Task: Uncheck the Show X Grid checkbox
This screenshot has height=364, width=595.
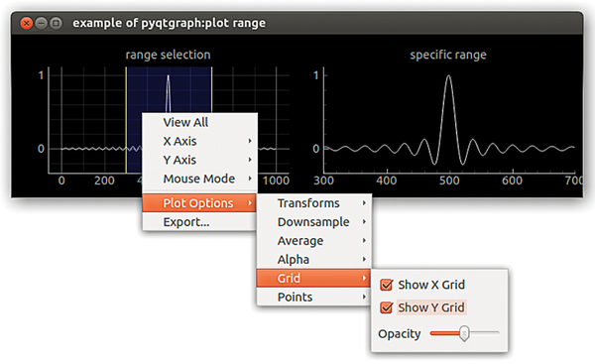Action: [387, 285]
